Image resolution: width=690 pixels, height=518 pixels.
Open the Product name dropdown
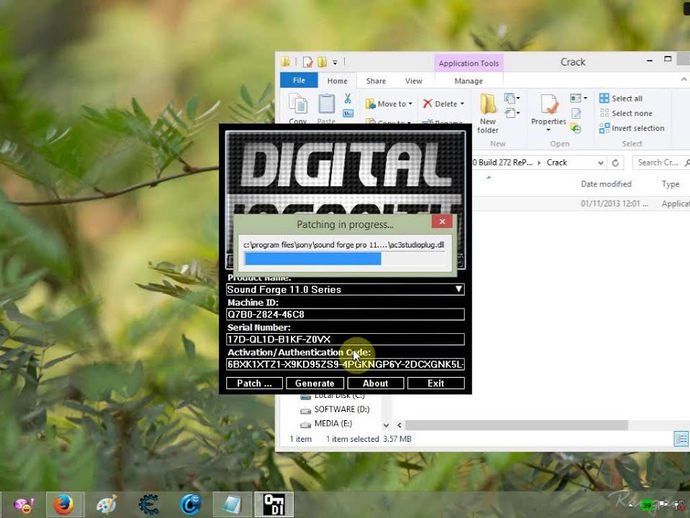pos(459,289)
